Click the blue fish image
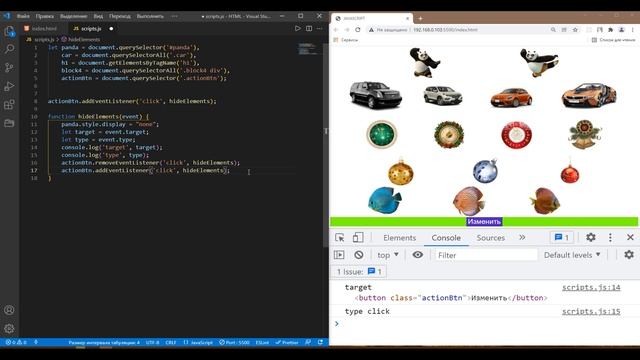 (x=384, y=200)
